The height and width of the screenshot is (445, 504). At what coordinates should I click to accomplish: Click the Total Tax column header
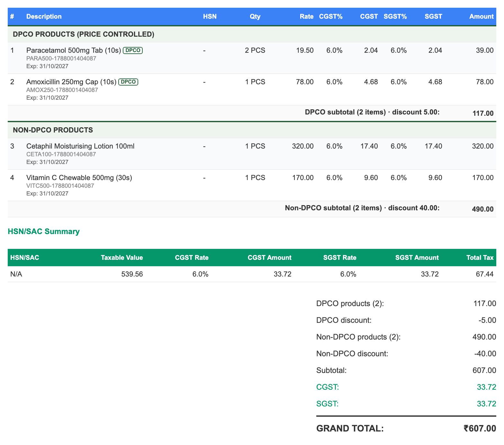tap(480, 258)
